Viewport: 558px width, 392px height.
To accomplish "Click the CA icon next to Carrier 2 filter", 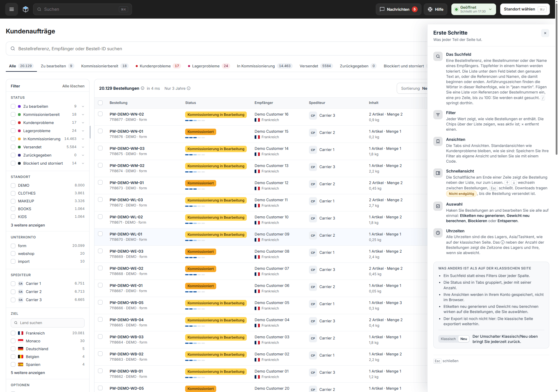I will (x=21, y=292).
